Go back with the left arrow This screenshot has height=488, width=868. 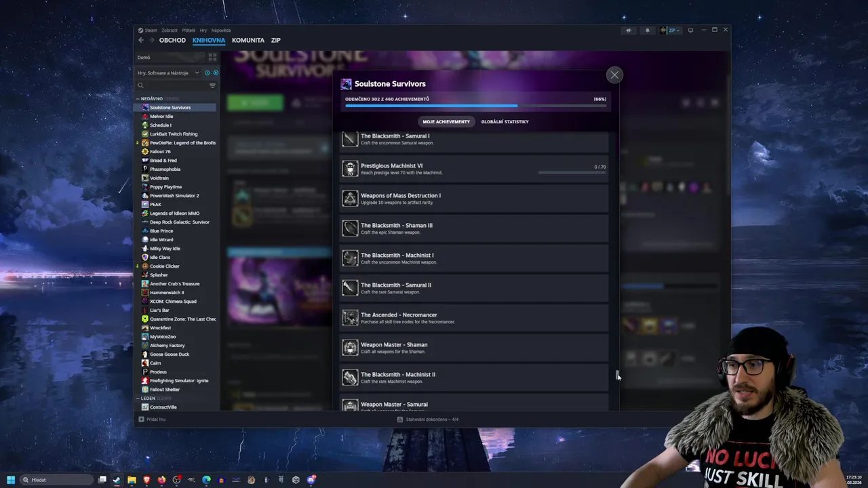[141, 41]
